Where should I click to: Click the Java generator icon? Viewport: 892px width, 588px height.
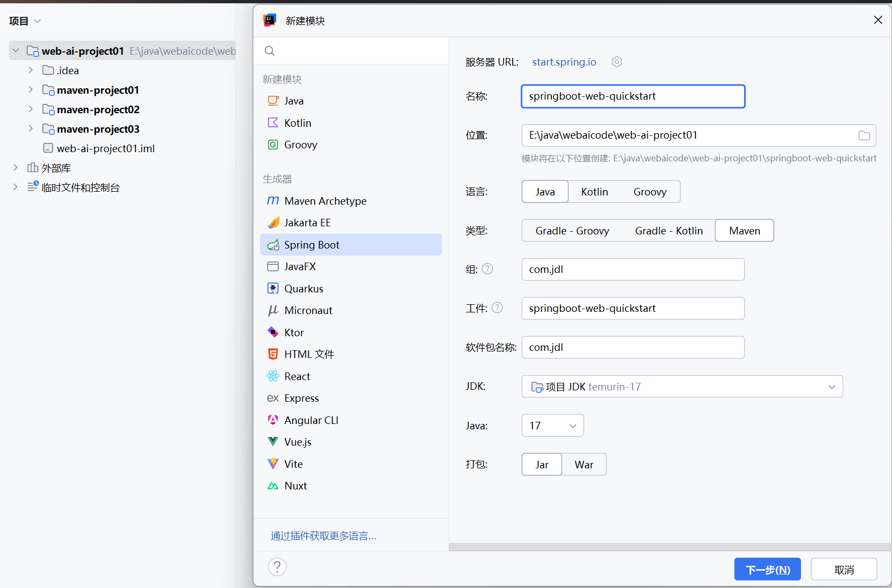273,101
